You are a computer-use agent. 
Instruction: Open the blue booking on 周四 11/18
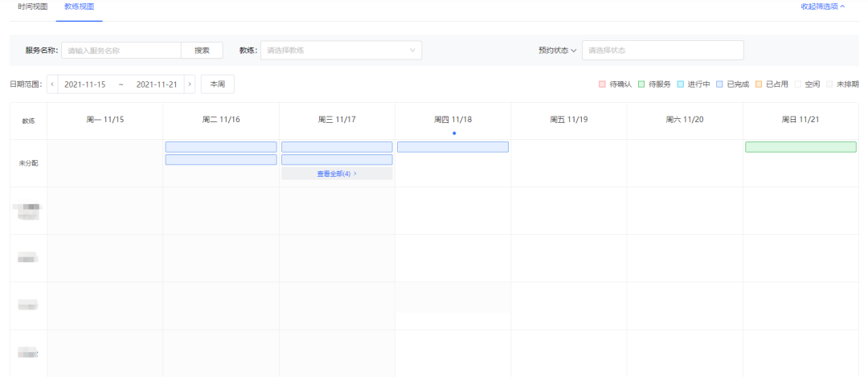452,147
